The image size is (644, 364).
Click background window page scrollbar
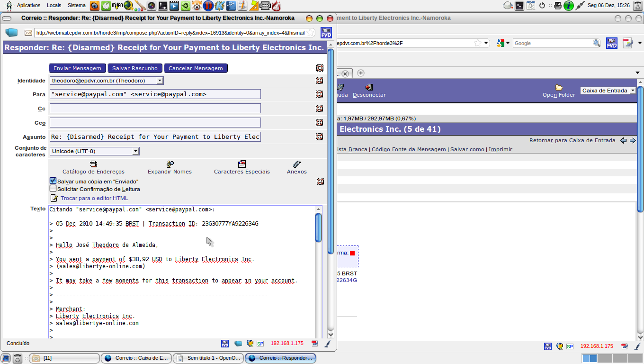[640, 148]
